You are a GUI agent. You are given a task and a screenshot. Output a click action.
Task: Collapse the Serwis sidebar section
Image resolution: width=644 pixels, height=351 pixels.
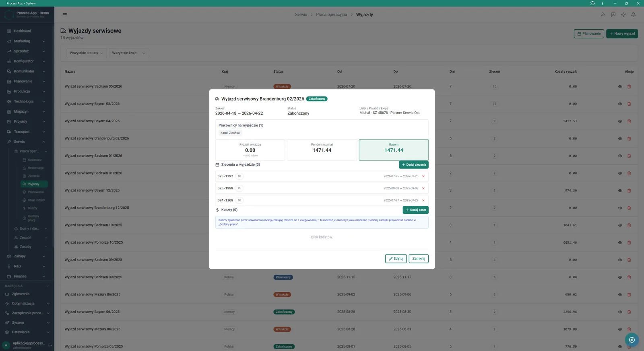27,142
